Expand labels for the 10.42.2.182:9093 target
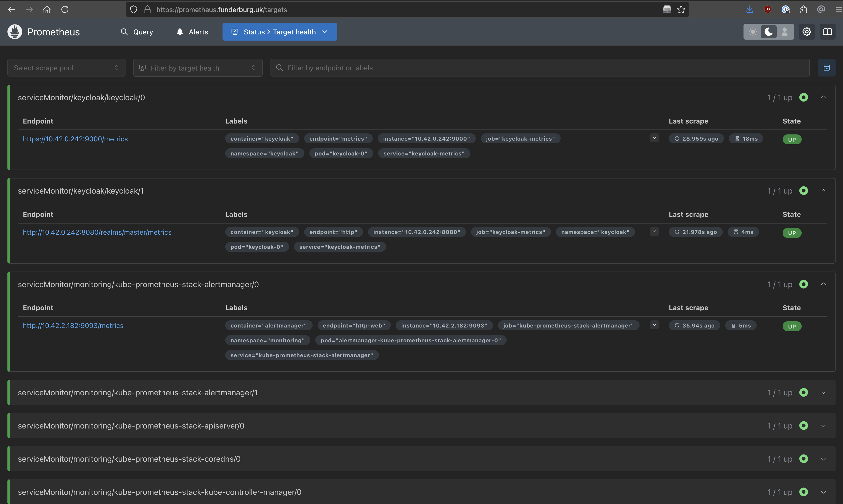Screen dimensions: 843x504 click(654, 325)
